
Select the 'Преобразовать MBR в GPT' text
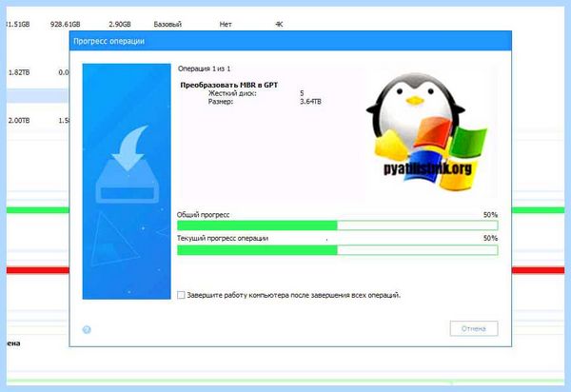(x=228, y=85)
